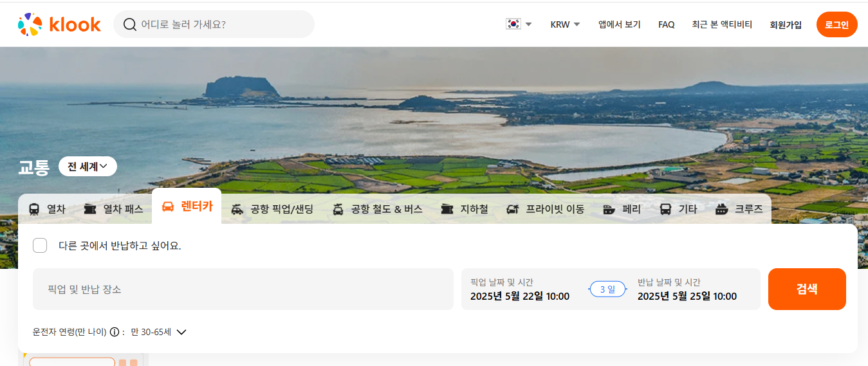Expand the driver age 만 30-65세 dropdown
Image resolution: width=868 pixels, height=366 pixels.
(158, 332)
